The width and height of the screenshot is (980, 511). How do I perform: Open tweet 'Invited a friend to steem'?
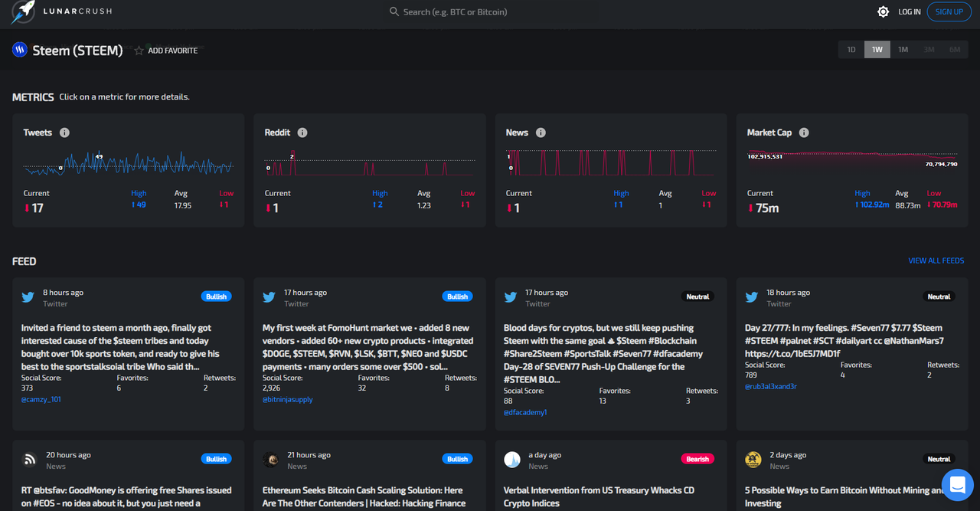[x=121, y=347]
